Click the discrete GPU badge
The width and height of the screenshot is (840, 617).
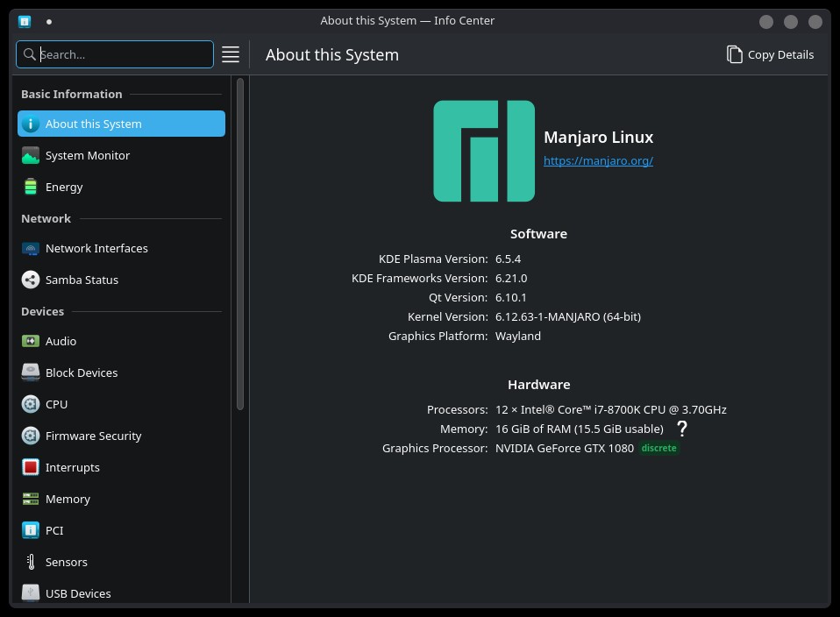[658, 448]
